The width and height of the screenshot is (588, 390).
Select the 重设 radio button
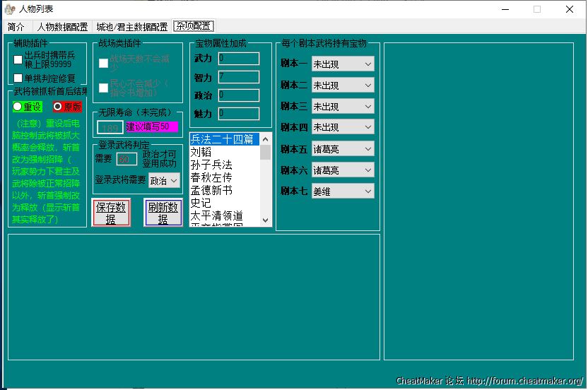pyautogui.click(x=18, y=107)
